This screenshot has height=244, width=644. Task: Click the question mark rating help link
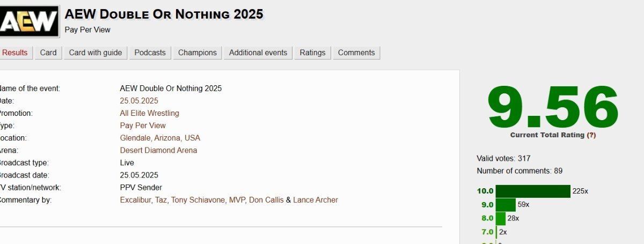(x=591, y=135)
